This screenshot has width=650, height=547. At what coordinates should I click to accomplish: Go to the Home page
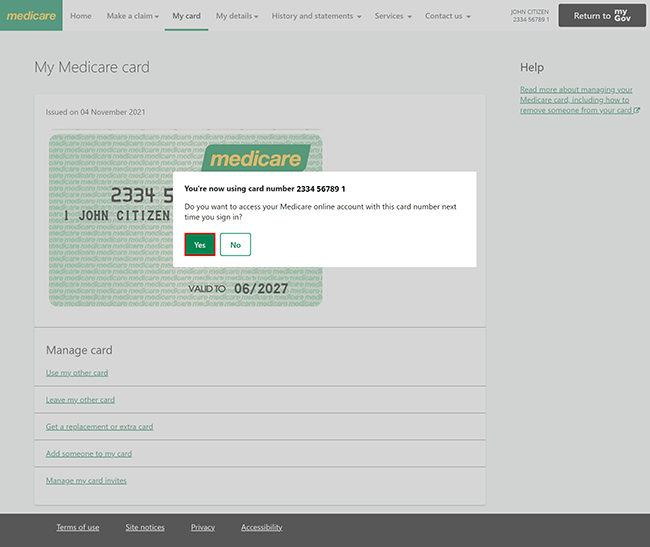click(80, 16)
